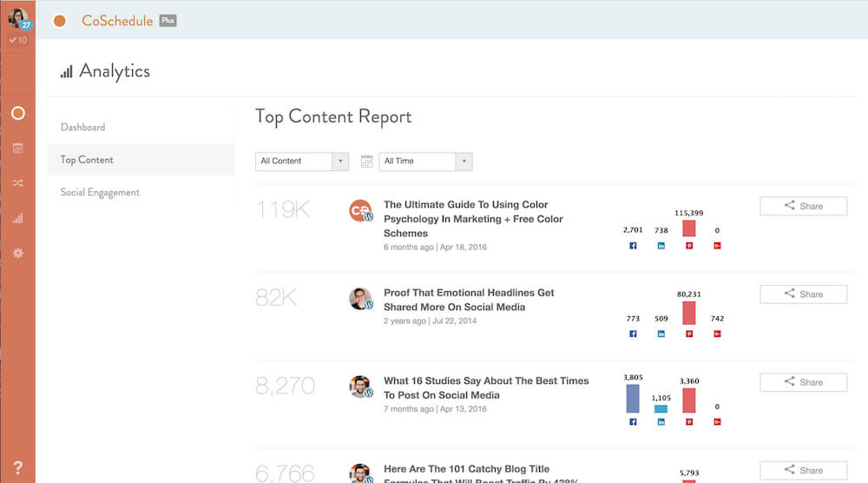Click the 80,231 Pinterest bar
The image size is (868, 483).
689,313
